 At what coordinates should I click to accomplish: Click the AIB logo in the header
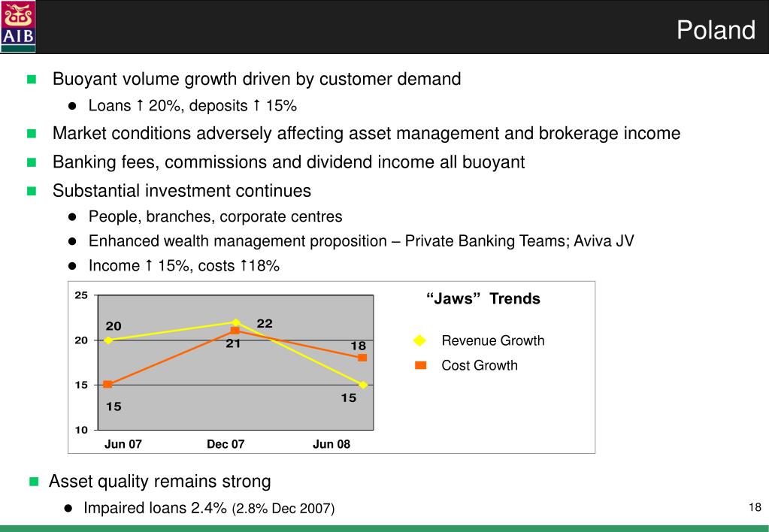(x=18, y=26)
